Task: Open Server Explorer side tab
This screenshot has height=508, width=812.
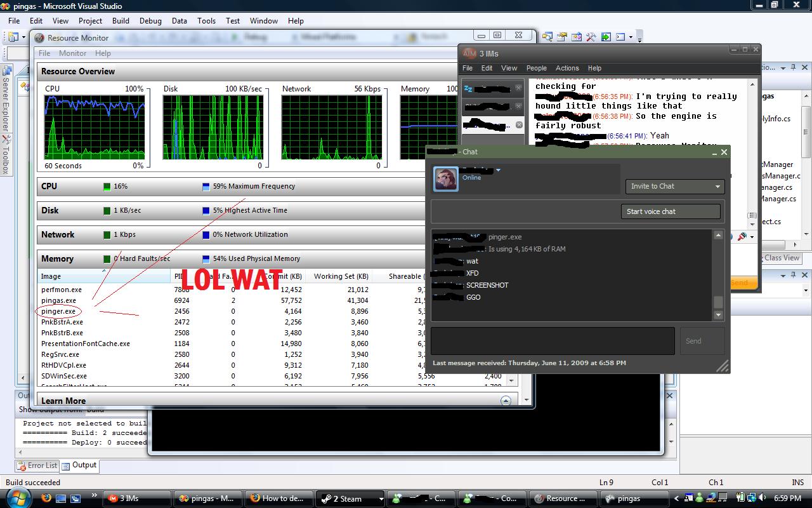Action: point(6,98)
